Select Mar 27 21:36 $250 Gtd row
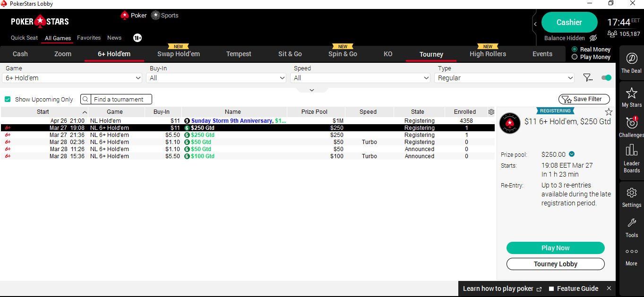Image resolution: width=644 pixels, height=297 pixels. click(248, 135)
